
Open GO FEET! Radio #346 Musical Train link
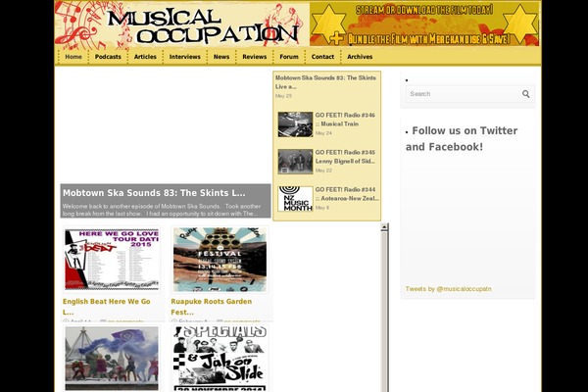pos(345,120)
